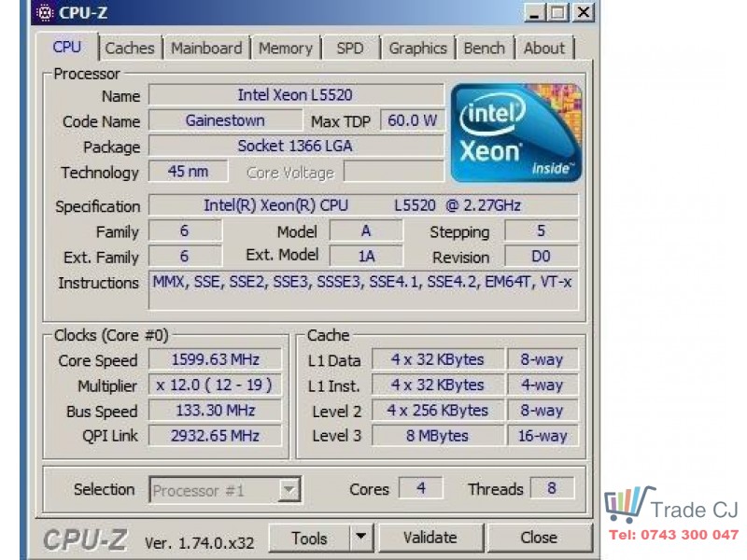Open the Mainboard tab
This screenshot has width=747, height=560.
pos(206,49)
